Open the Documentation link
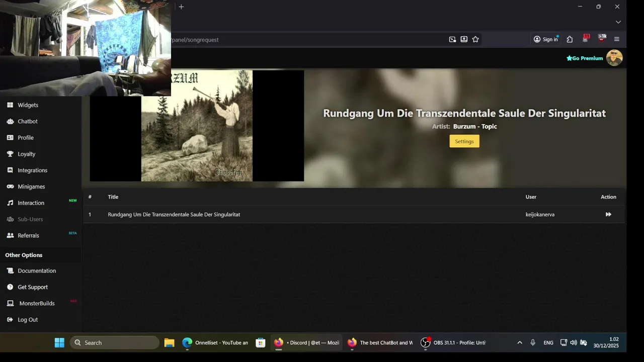Image resolution: width=644 pixels, height=362 pixels. click(x=37, y=270)
